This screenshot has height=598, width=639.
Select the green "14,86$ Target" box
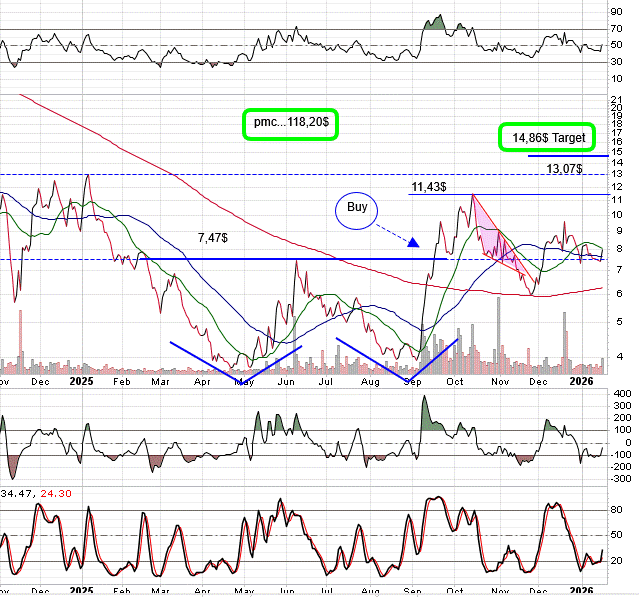point(548,137)
